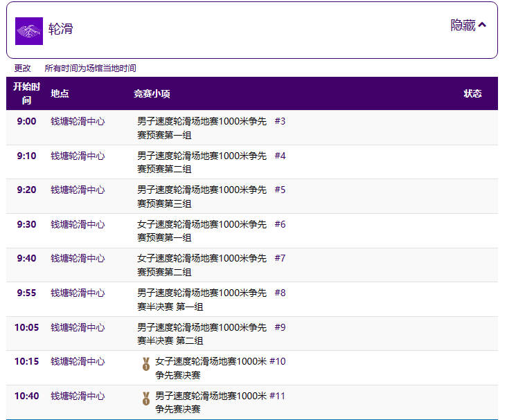Open 钱塘轮滑中心 venue link in 10:15 row

[x=78, y=361]
